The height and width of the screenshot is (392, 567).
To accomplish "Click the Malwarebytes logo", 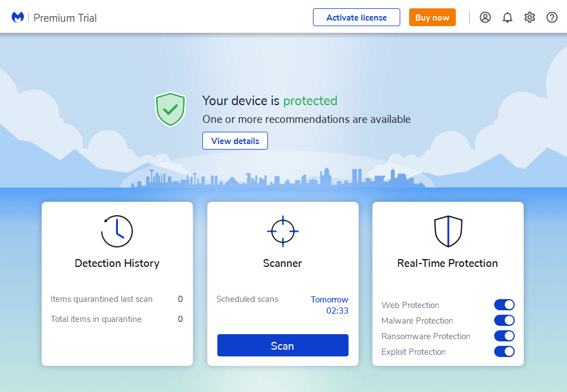I will (x=17, y=17).
